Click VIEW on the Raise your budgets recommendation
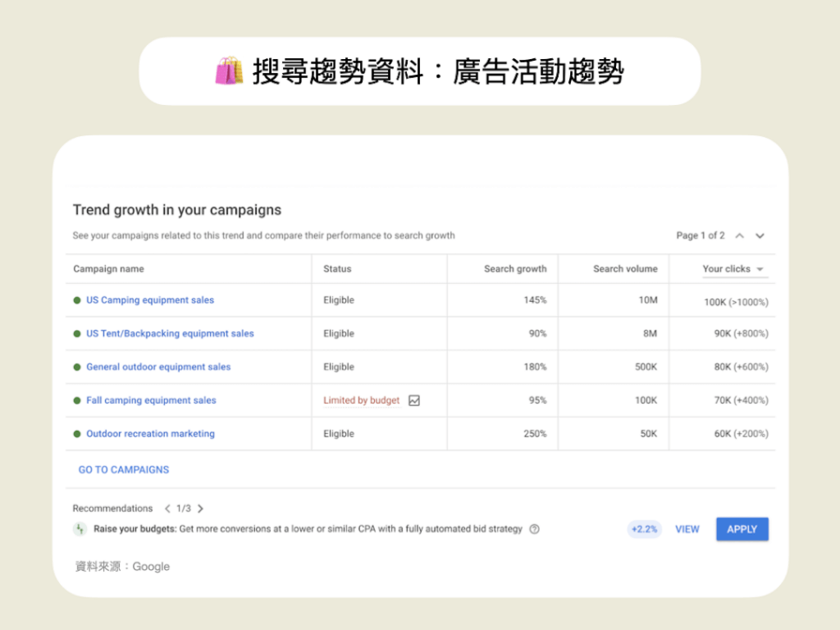Viewport: 840px width, 630px height. coord(687,529)
